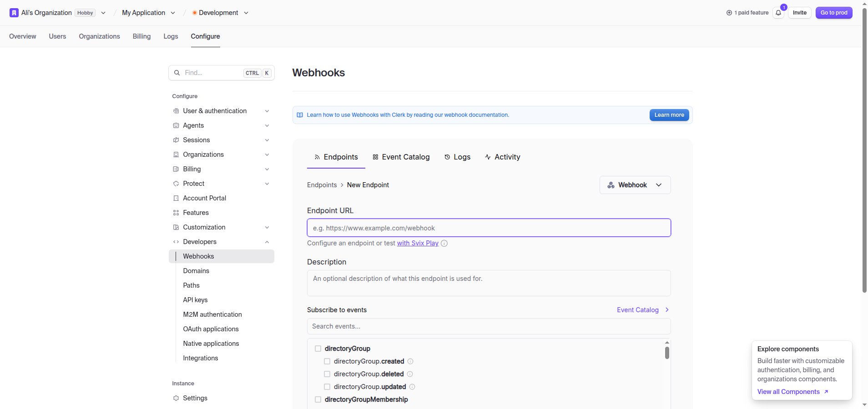868x409 pixels.
Task: Enable the directoryGroup.created event checkbox
Action: click(327, 361)
